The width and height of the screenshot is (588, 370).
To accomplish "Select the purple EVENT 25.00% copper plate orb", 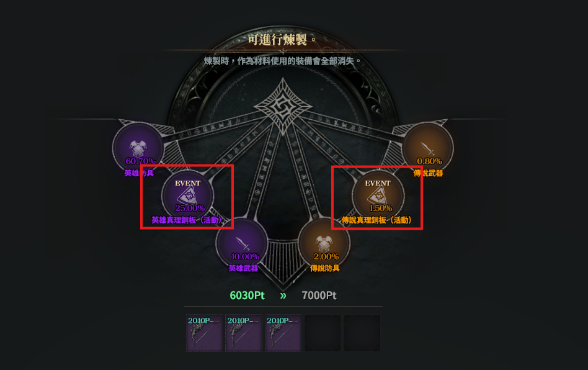I will [187, 196].
